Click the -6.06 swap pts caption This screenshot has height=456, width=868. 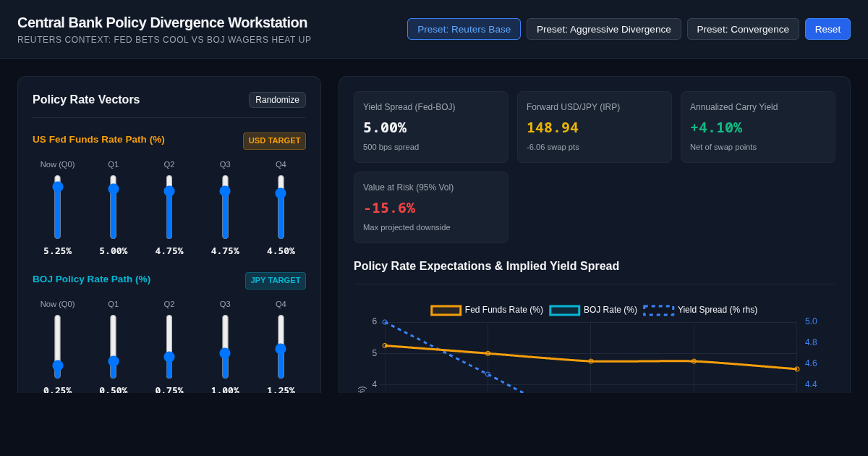553,147
